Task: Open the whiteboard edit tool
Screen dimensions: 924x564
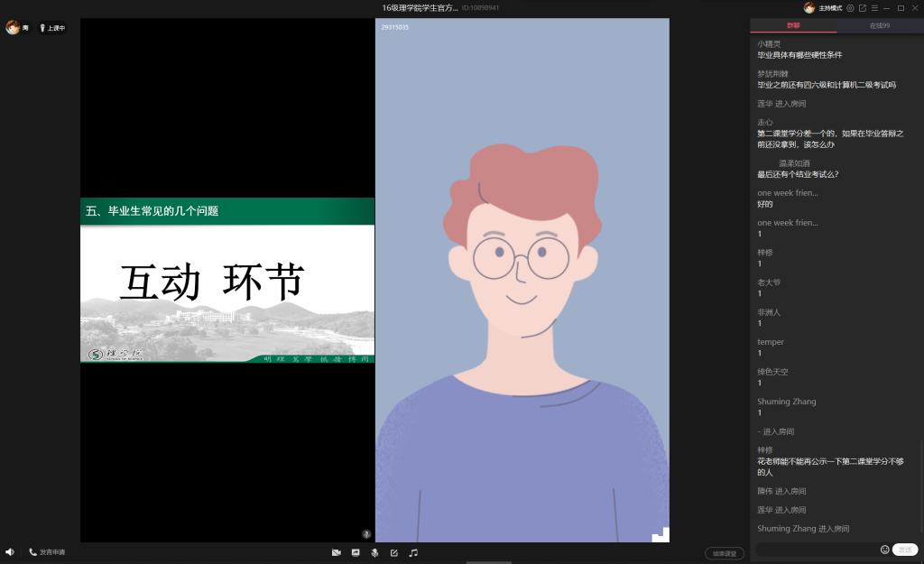Action: click(393, 552)
